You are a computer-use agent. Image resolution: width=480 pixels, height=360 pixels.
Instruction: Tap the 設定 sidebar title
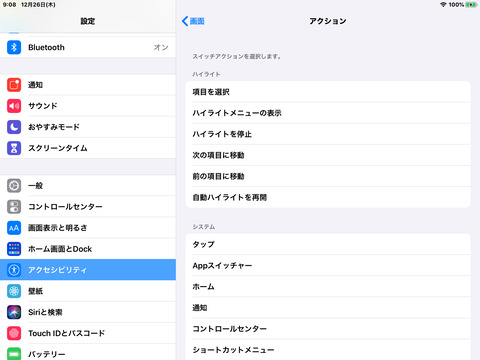coord(88,21)
